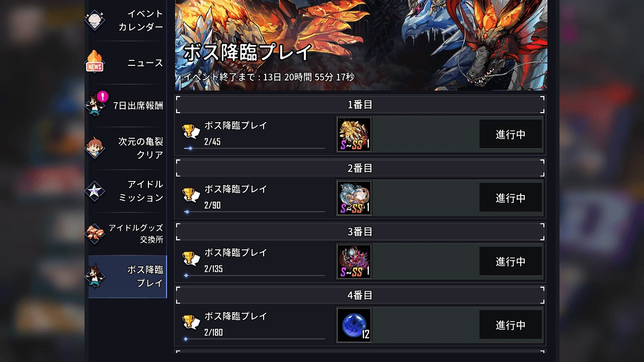The image size is (644, 362).
Task: Select the blue orb reward x12 in 4番目
Action: pos(354,325)
